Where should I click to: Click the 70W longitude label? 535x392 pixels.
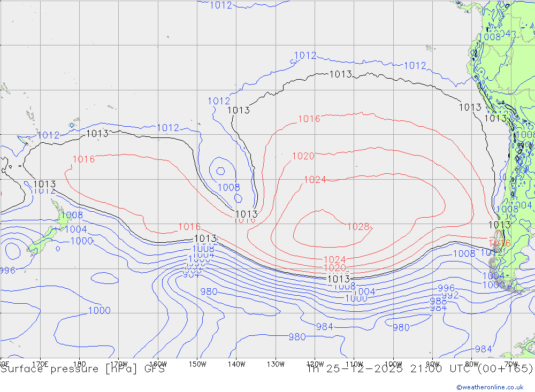point(511,364)
